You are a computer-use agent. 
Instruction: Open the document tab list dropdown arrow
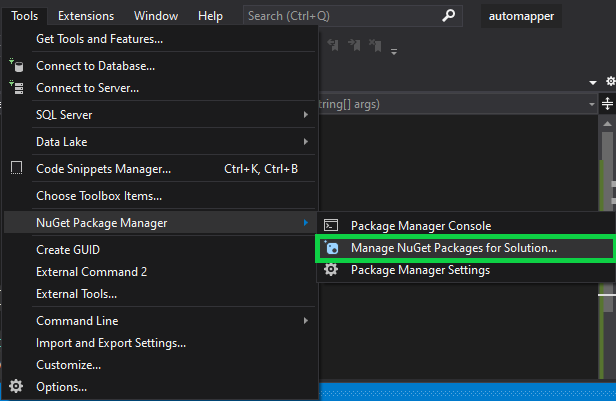click(x=593, y=82)
